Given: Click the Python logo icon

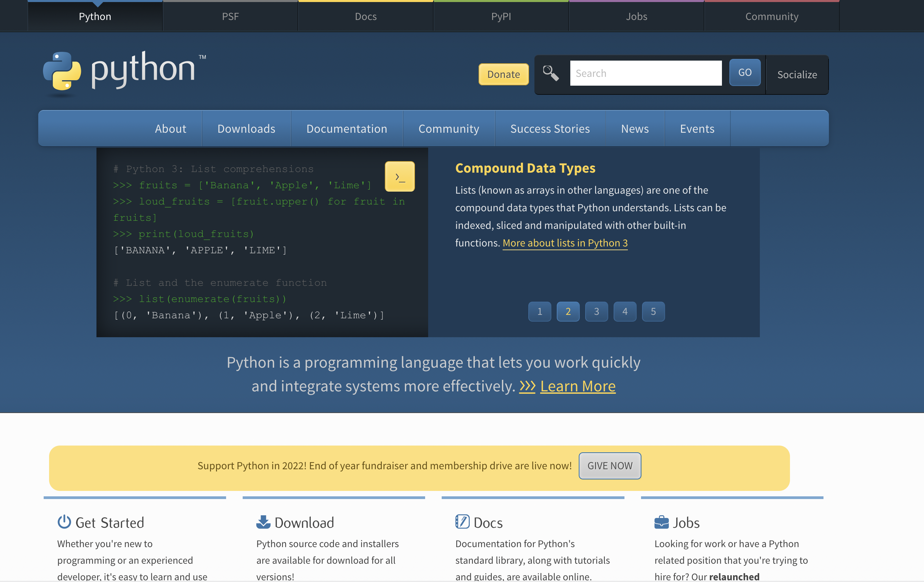Looking at the screenshot, I should (62, 71).
